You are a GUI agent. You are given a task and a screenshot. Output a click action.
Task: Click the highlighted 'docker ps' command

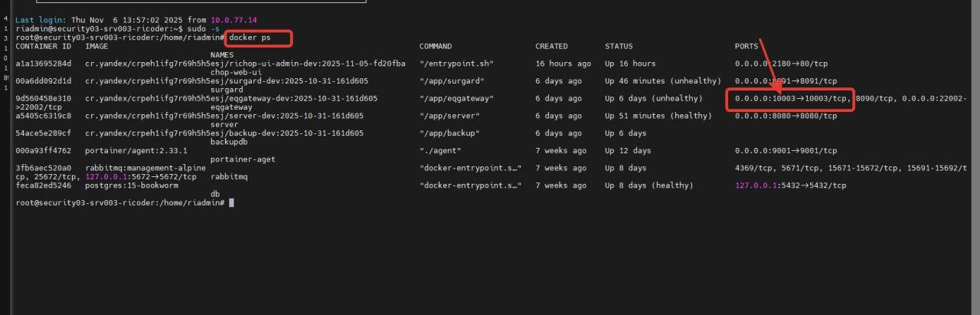click(260, 37)
